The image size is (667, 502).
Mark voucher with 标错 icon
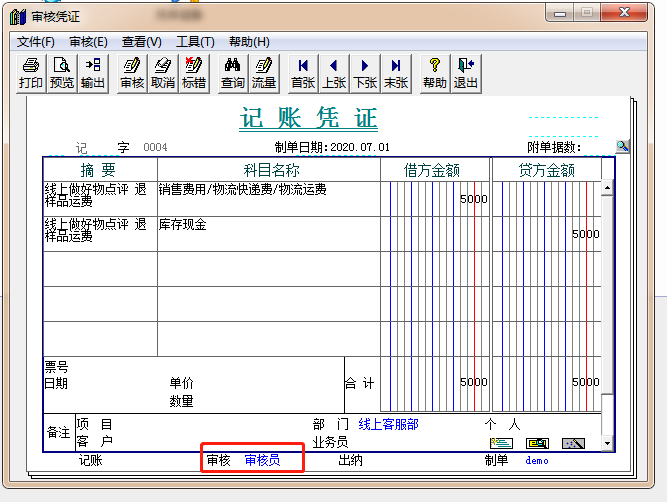[194, 73]
